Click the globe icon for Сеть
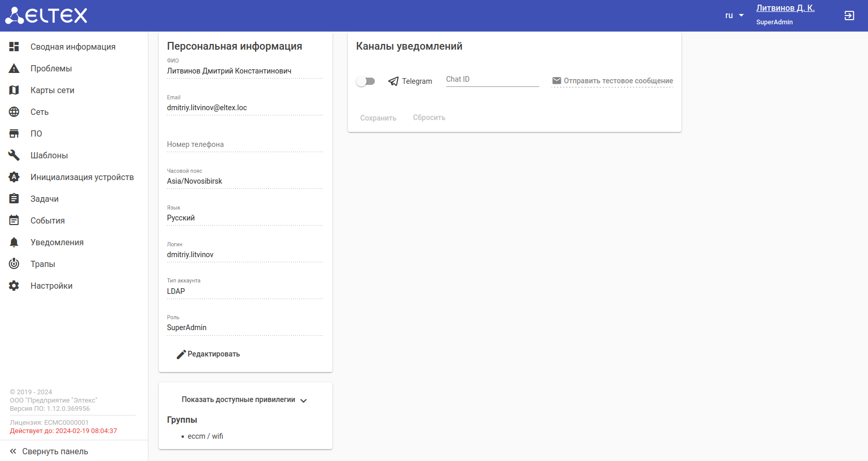This screenshot has width=868, height=461. (14, 112)
